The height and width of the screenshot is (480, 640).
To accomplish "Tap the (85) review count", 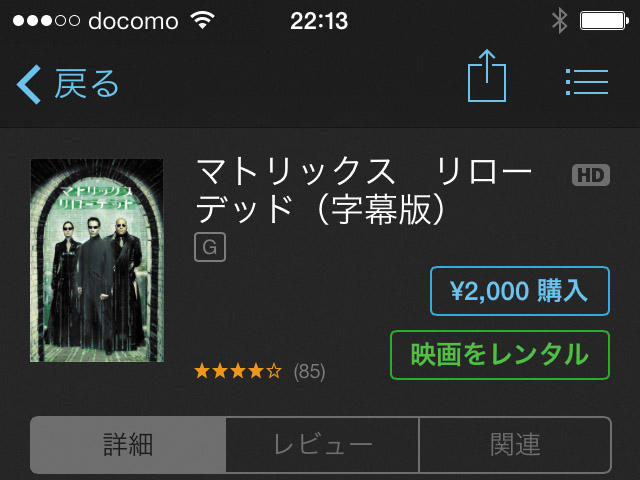I will 309,372.
